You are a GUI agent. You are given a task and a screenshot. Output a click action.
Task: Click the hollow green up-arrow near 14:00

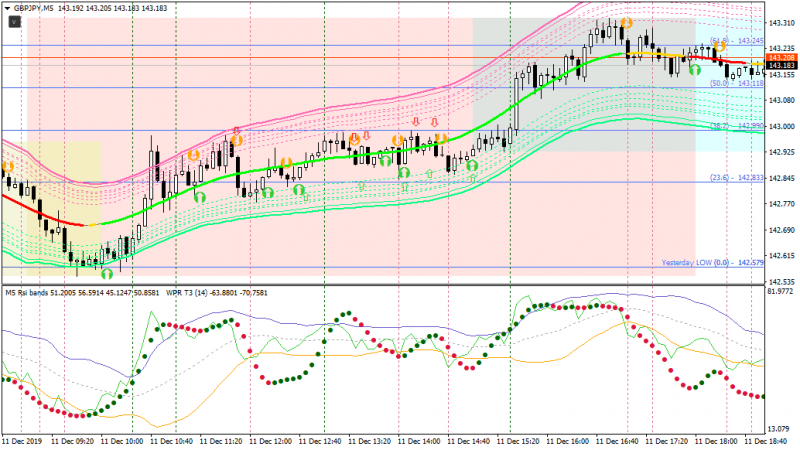point(429,174)
